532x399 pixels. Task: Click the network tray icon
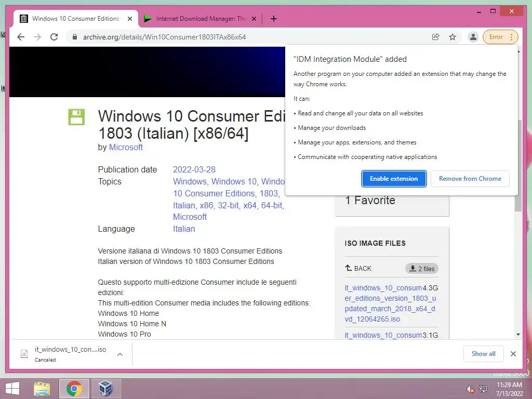(x=483, y=389)
